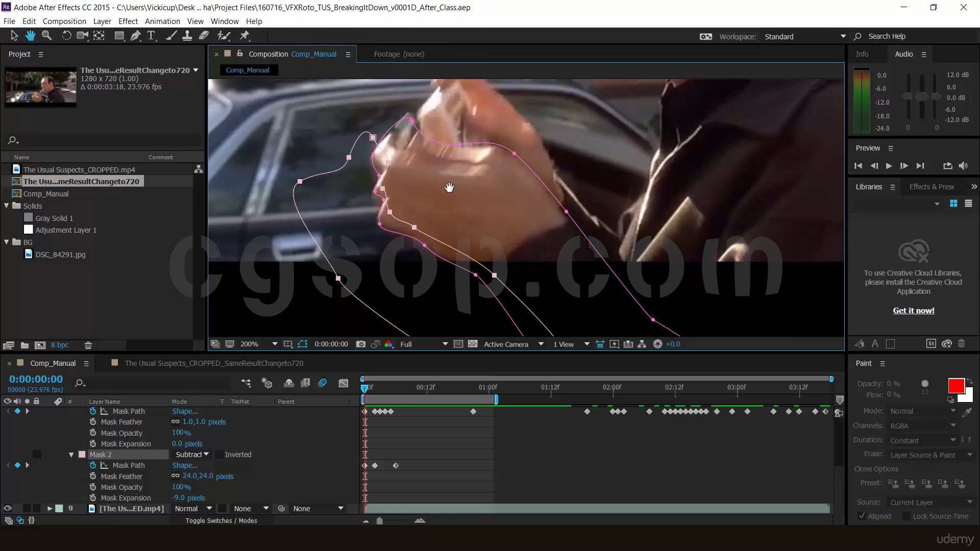Click the snapshot camera icon in viewer
The width and height of the screenshot is (980, 551).
coord(360,344)
